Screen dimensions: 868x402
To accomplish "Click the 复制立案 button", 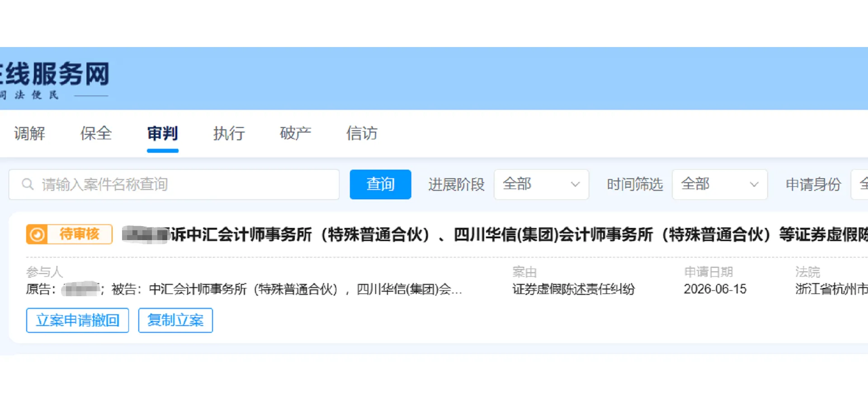I will [175, 321].
